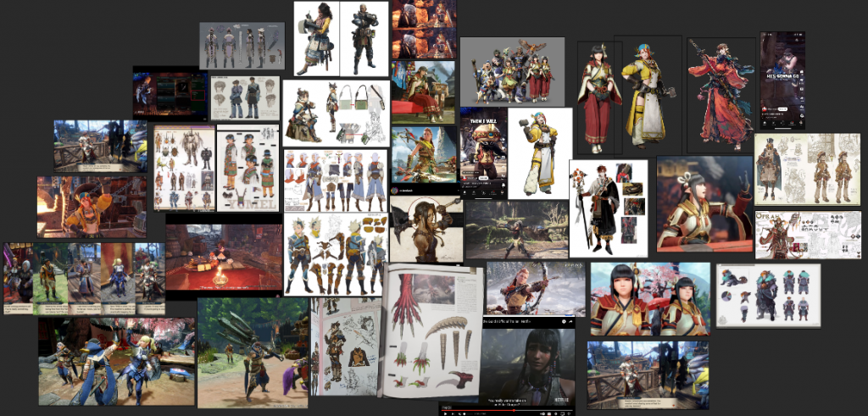Viewport: 868px width, 416px height.
Task: Click the ROMEL children costume sheet
Action: [248, 168]
